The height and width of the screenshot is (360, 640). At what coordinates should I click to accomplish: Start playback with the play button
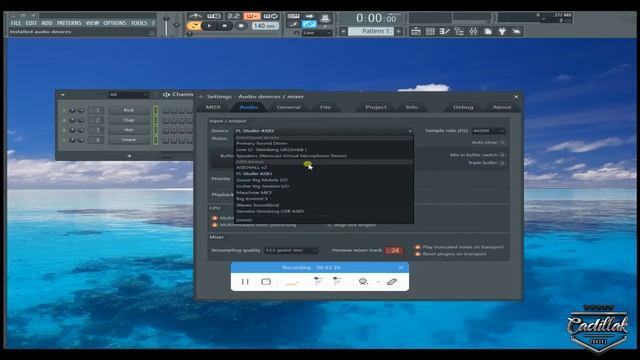(209, 26)
